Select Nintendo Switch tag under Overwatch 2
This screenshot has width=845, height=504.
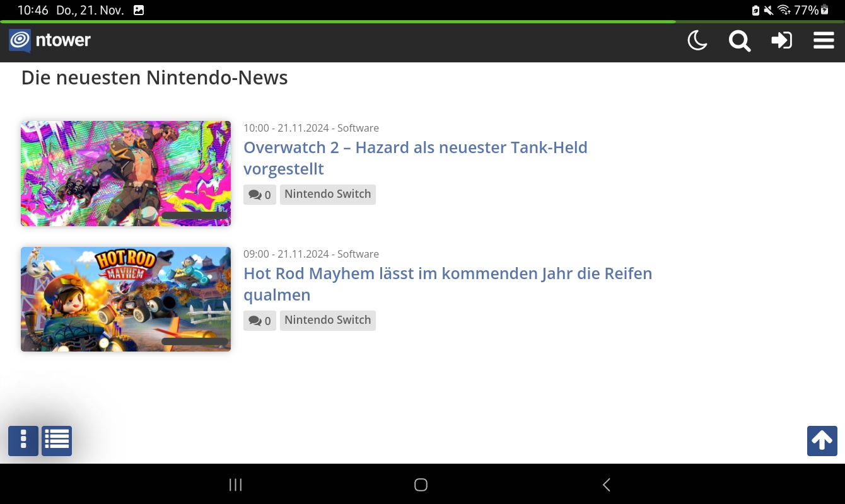(327, 194)
